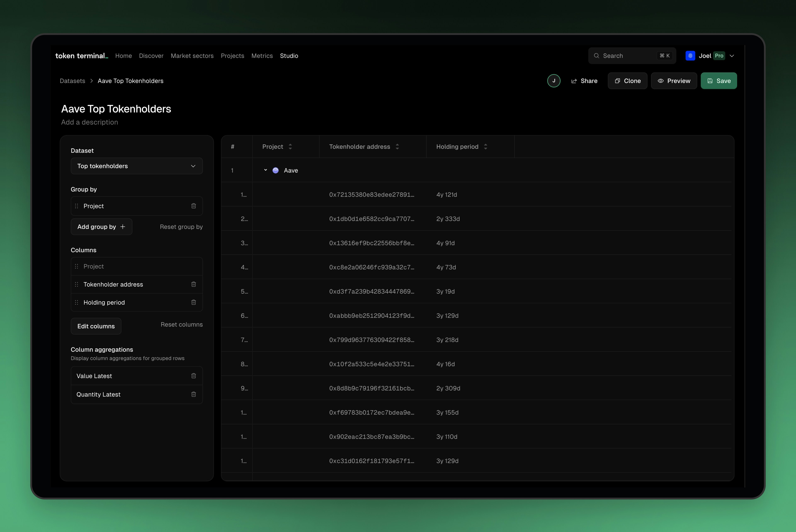Viewport: 796px width, 532px height.
Task: Click address 0xc31d0162f181793e57f1…
Action: tap(372, 461)
